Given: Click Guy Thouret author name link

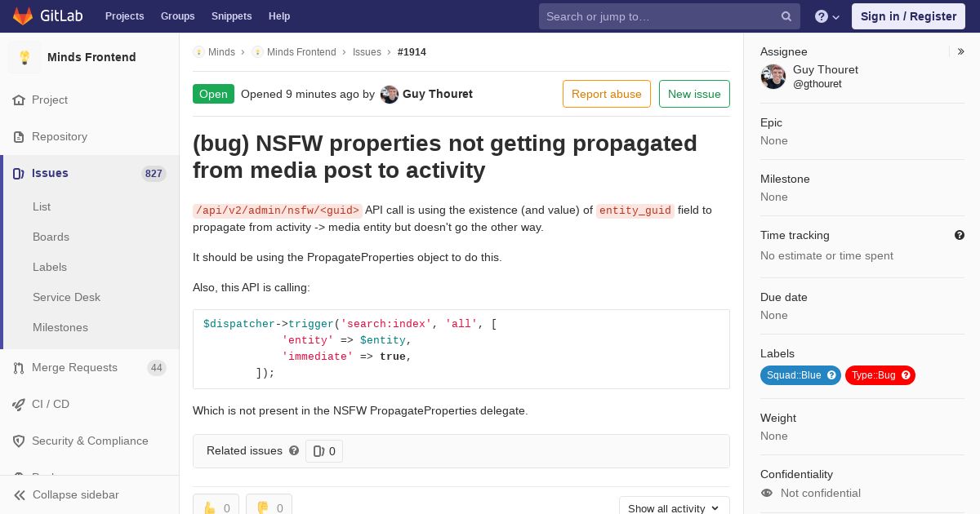Looking at the screenshot, I should click(438, 94).
